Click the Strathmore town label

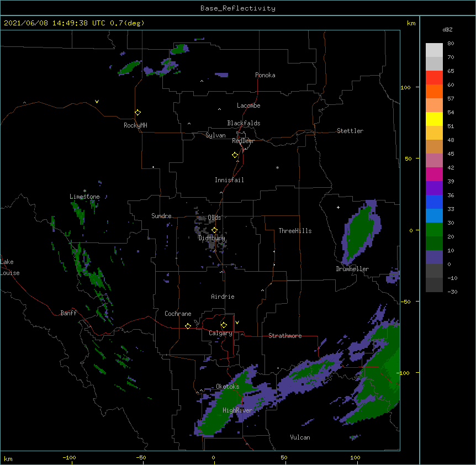[x=285, y=336]
